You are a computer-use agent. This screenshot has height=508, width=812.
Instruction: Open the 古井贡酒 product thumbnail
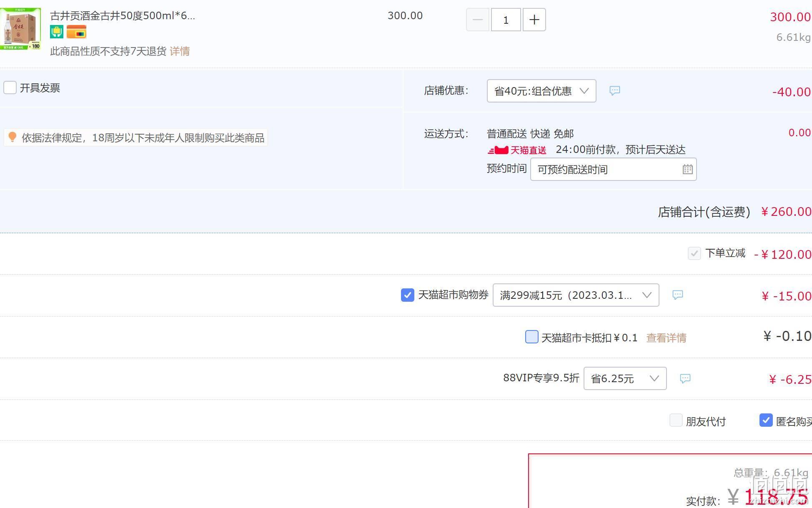point(20,29)
